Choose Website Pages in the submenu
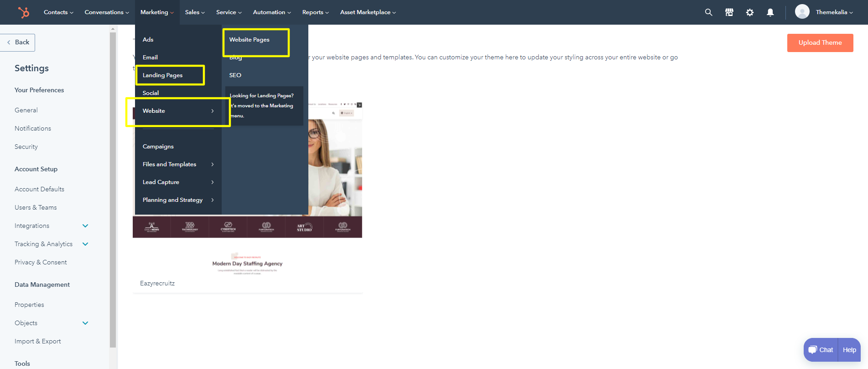868x369 pixels. tap(249, 40)
